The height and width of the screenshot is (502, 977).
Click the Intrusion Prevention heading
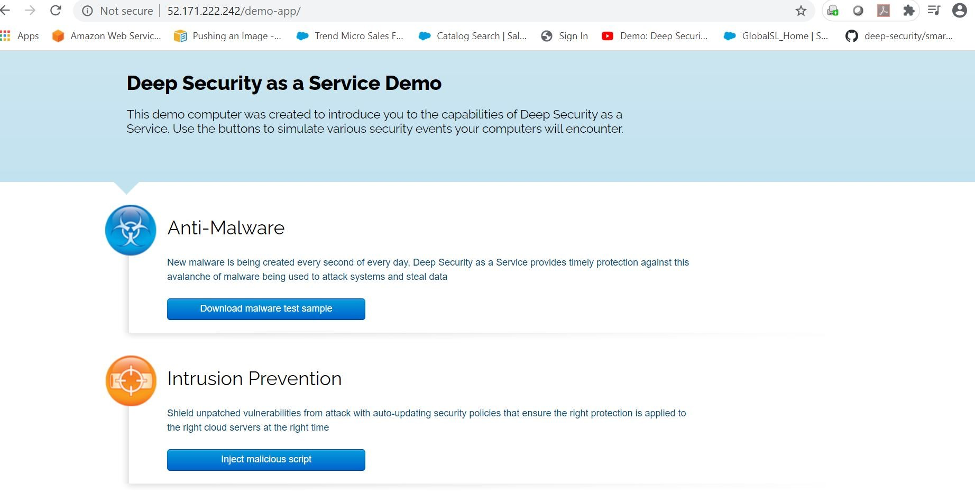254,379
